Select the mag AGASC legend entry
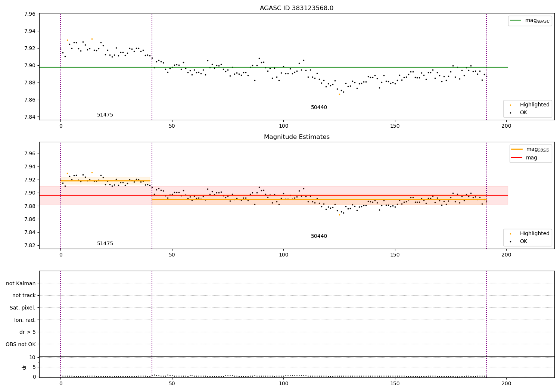560x392 pixels. tap(530, 21)
